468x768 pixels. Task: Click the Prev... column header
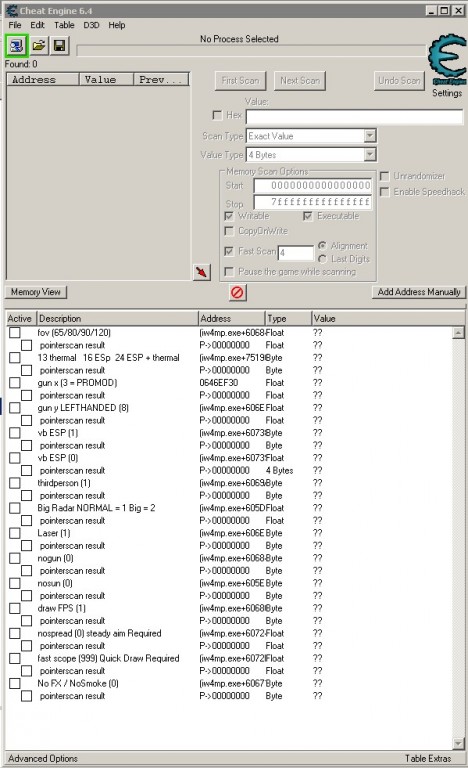(161, 79)
